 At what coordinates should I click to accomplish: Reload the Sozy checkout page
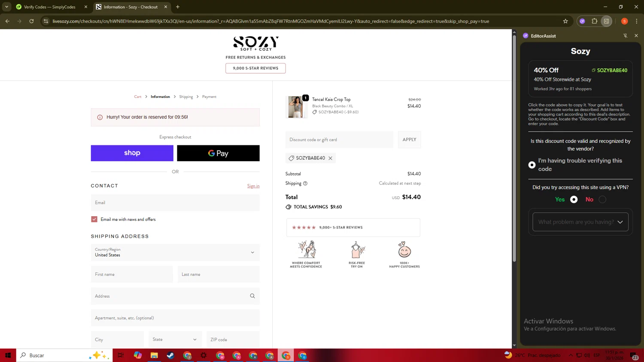[x=31, y=21]
